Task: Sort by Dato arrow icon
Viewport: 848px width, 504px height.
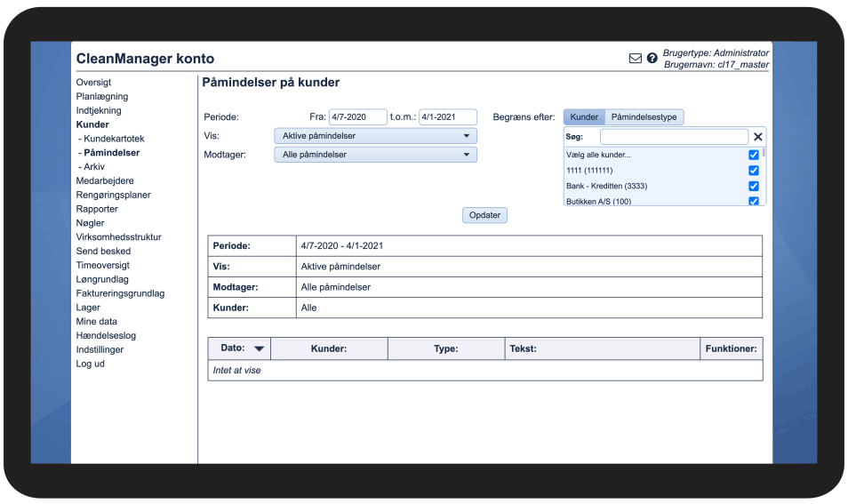Action: 259,348
